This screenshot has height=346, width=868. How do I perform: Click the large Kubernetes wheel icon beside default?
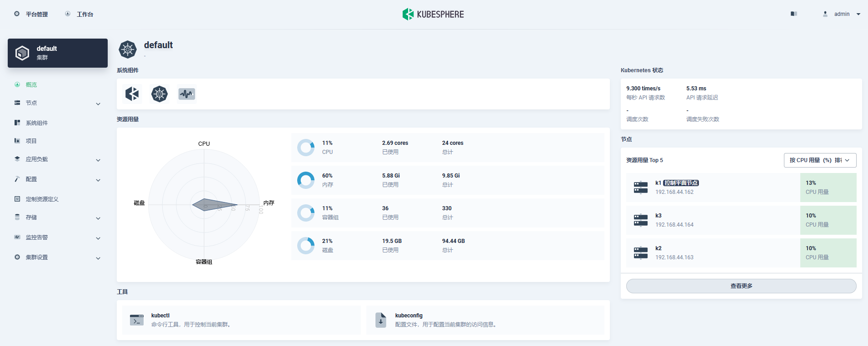point(128,49)
